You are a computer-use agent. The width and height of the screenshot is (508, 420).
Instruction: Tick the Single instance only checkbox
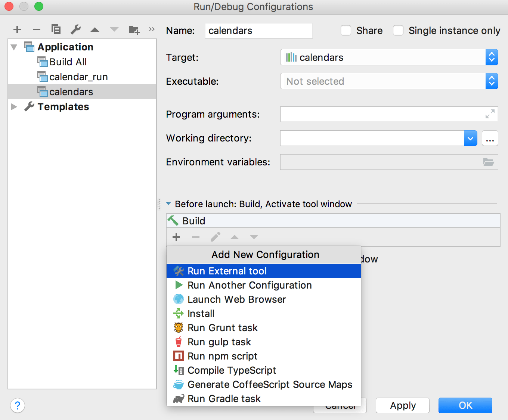click(398, 31)
